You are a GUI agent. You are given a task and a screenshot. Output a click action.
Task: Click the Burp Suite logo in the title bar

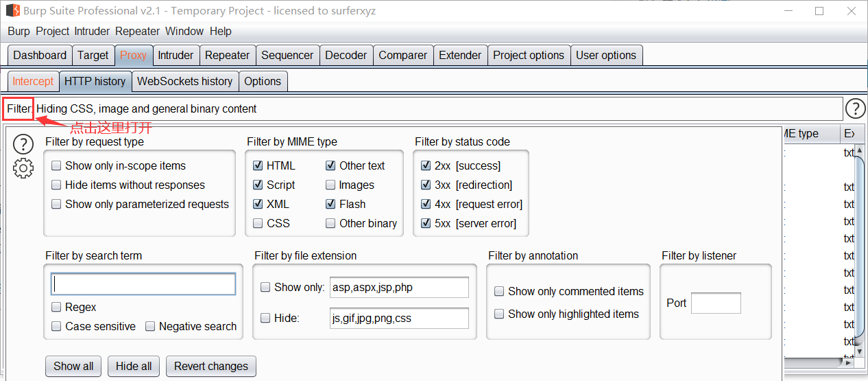click(x=12, y=11)
